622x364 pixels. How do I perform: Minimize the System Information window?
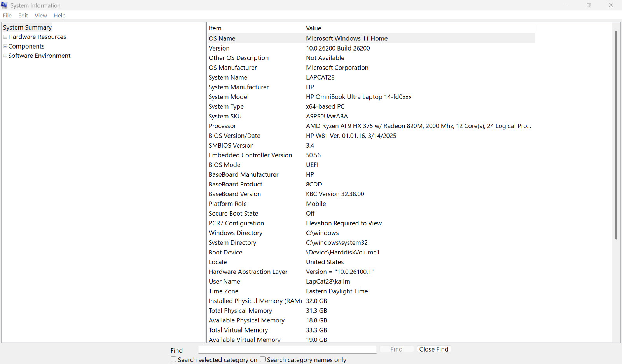567,5
